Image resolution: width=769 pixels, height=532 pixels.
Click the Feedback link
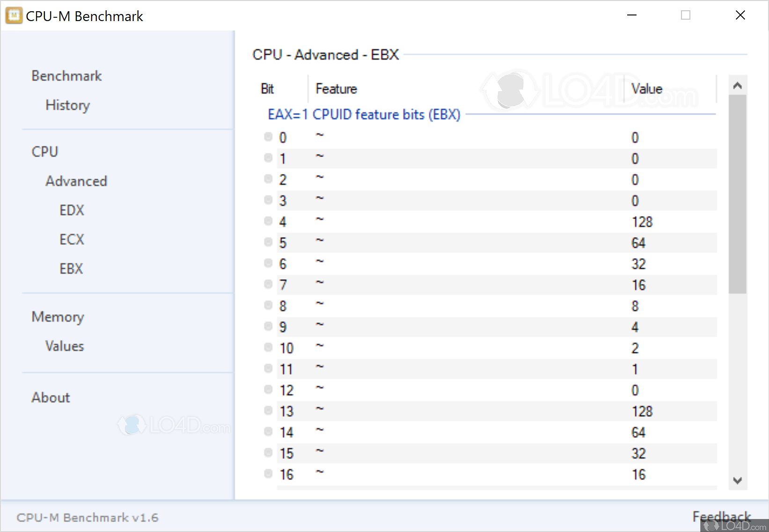[721, 516]
